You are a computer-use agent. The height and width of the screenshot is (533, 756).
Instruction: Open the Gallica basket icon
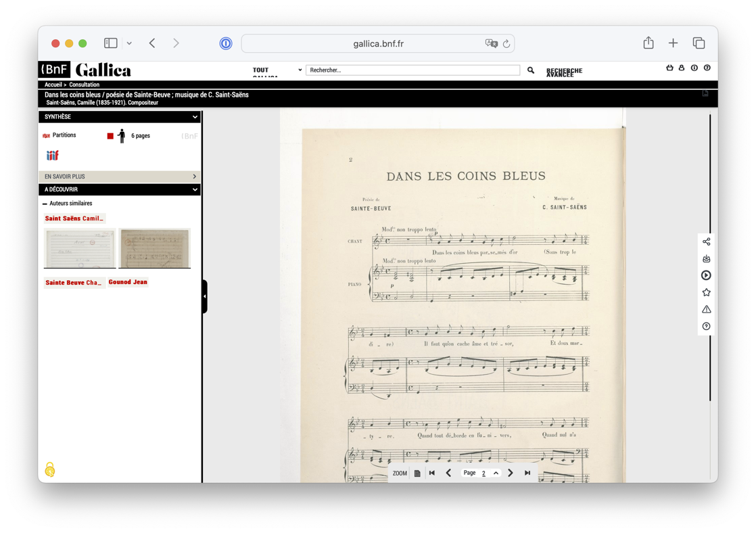(x=669, y=68)
